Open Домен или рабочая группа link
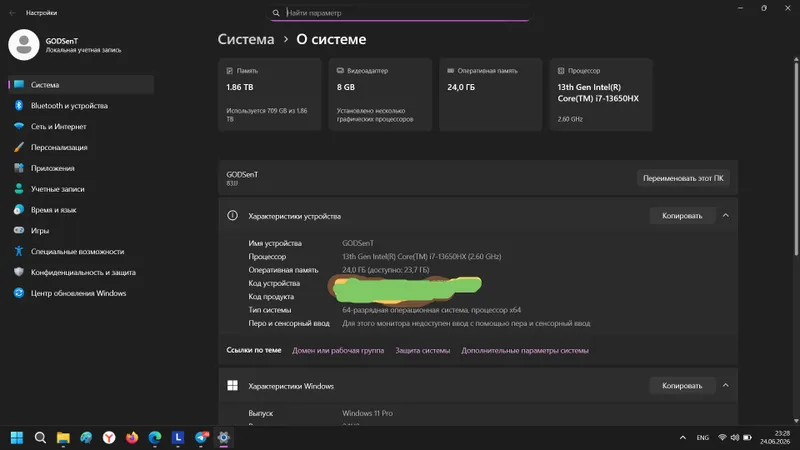Screen dimensions: 800x450 pyautogui.click(x=338, y=351)
